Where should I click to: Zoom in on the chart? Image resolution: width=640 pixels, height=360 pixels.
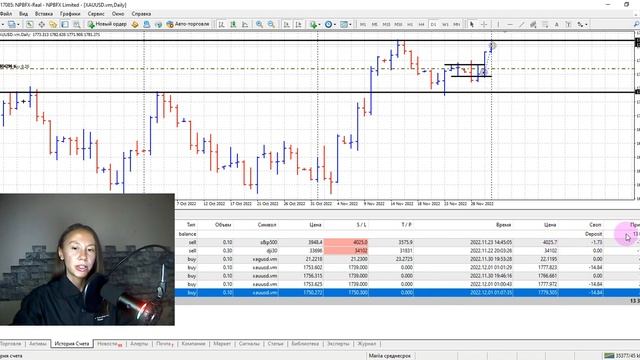coord(259,24)
